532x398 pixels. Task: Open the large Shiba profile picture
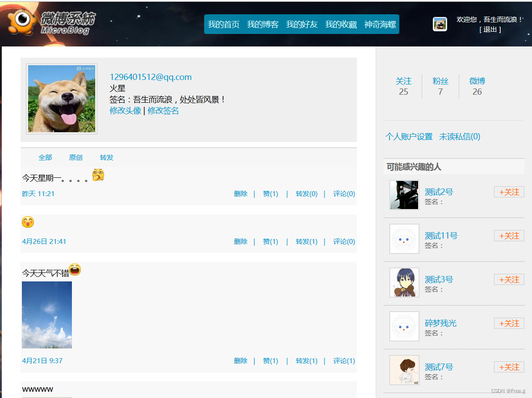click(x=62, y=99)
